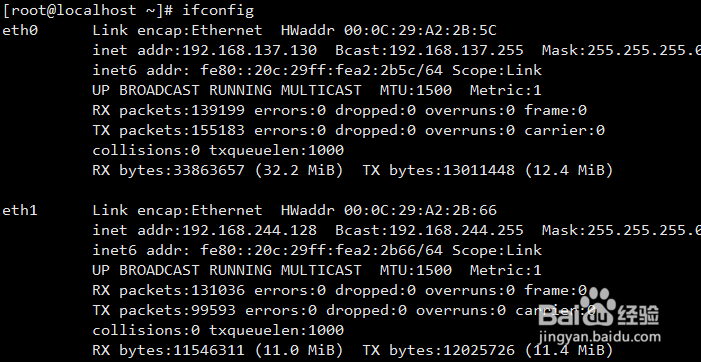Click the [root@localhost ~]# prompt
701x362 pixels.
(88, 10)
